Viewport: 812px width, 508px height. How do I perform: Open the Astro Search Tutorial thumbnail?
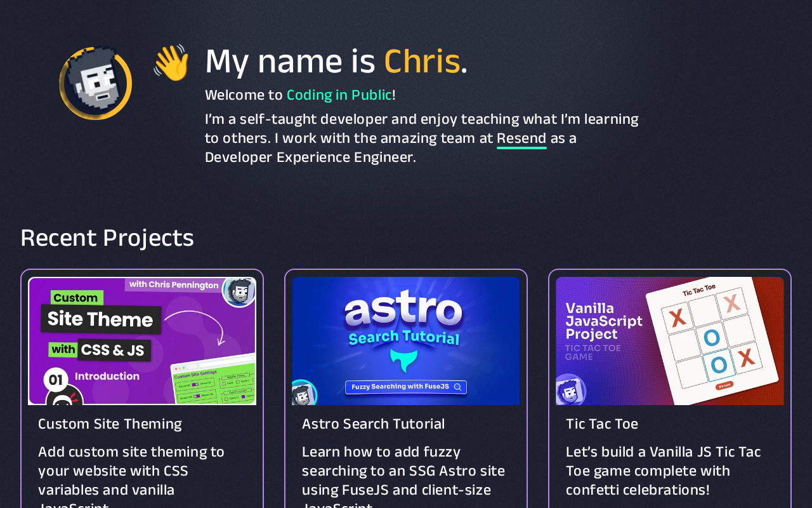click(x=406, y=341)
